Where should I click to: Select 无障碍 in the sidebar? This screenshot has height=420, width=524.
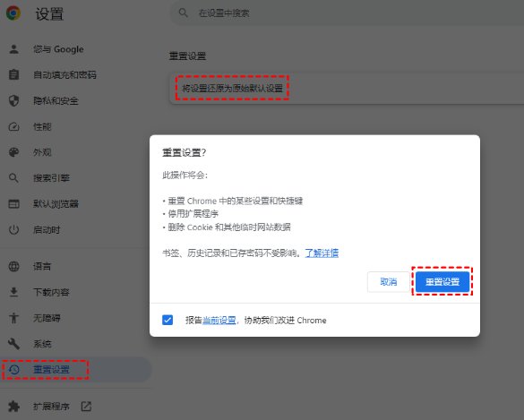tap(47, 318)
